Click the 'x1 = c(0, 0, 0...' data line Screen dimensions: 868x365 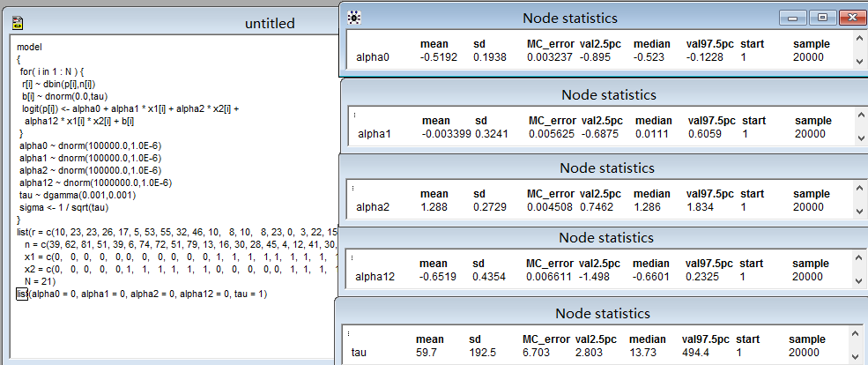[x=181, y=257]
